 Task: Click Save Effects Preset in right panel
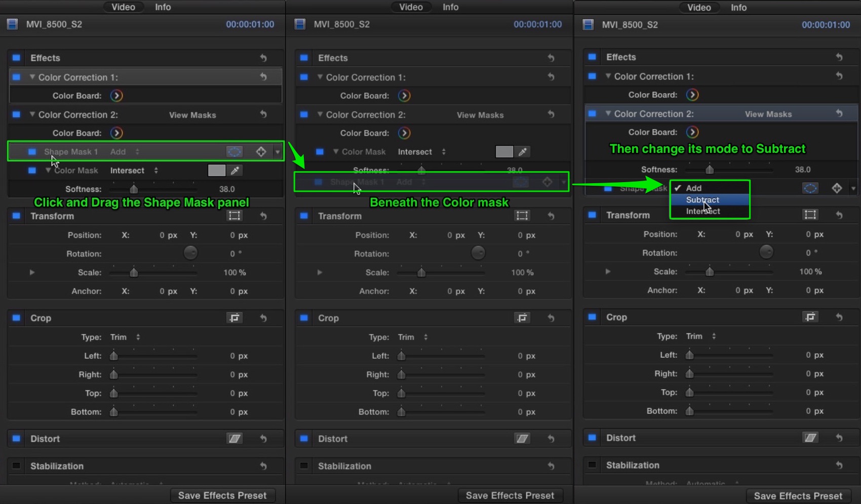pyautogui.click(x=798, y=496)
